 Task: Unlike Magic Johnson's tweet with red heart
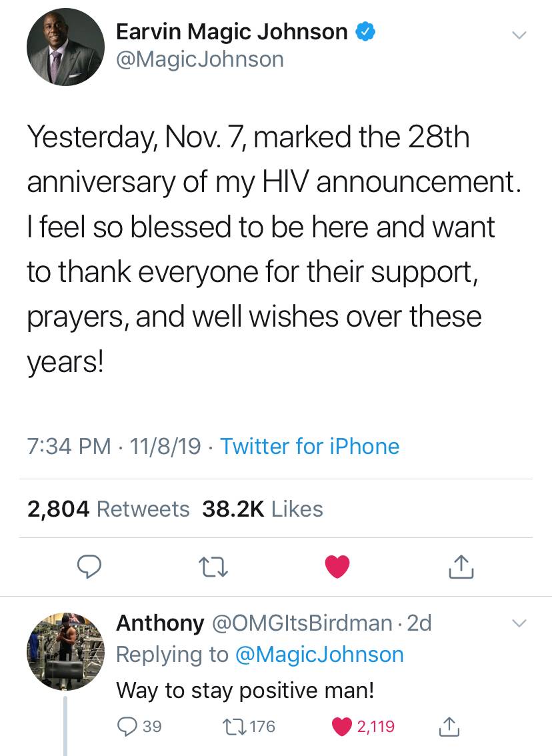point(337,567)
